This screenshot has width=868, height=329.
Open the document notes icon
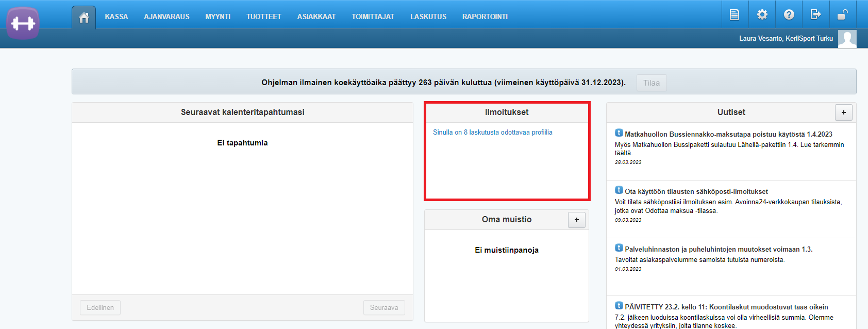pyautogui.click(x=735, y=14)
